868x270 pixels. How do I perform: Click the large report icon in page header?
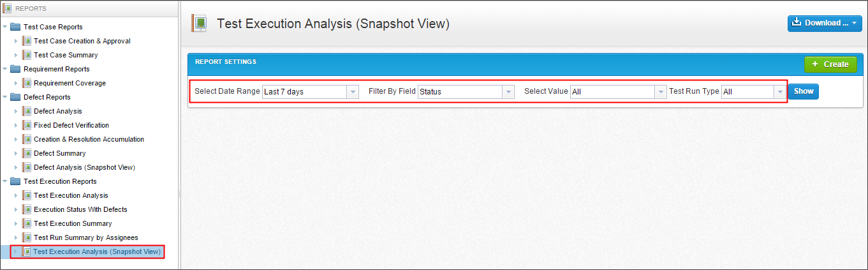(x=199, y=24)
